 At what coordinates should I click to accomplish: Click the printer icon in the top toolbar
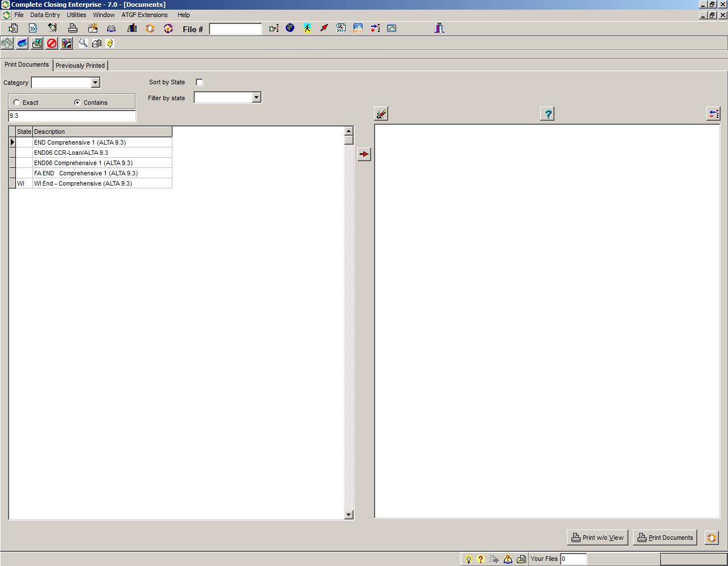click(x=73, y=28)
